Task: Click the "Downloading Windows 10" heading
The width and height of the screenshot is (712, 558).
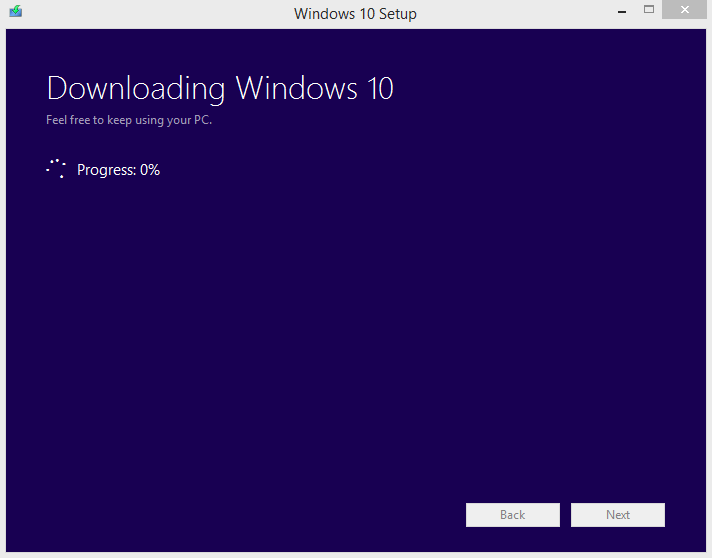Action: point(220,88)
